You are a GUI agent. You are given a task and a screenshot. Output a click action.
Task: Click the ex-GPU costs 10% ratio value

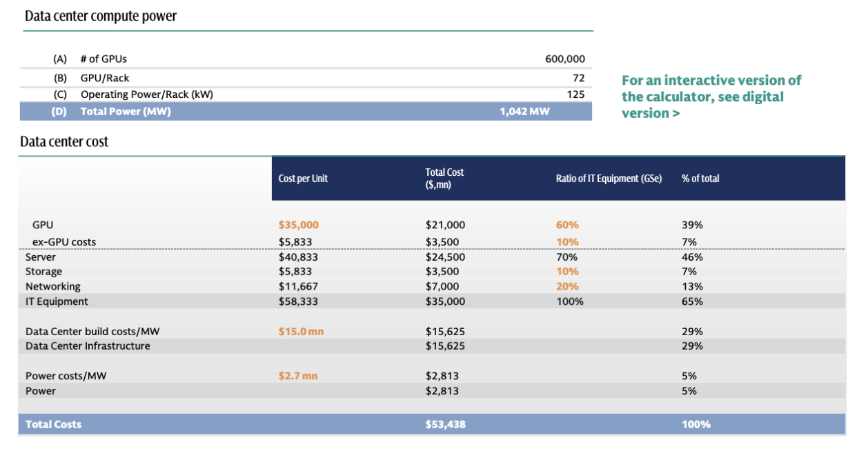[567, 242]
